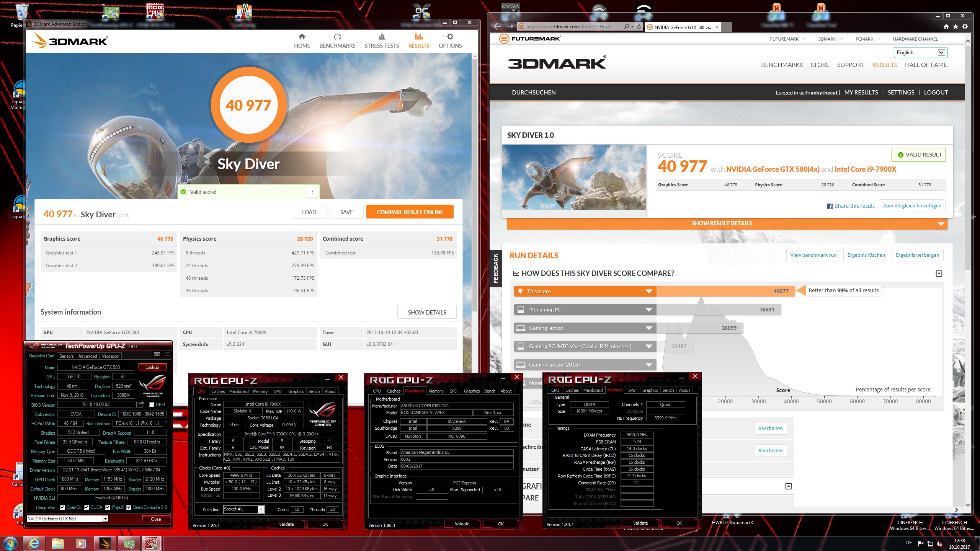The image size is (980, 551).
Task: Click the SAVE button in 3DMark
Action: (346, 212)
